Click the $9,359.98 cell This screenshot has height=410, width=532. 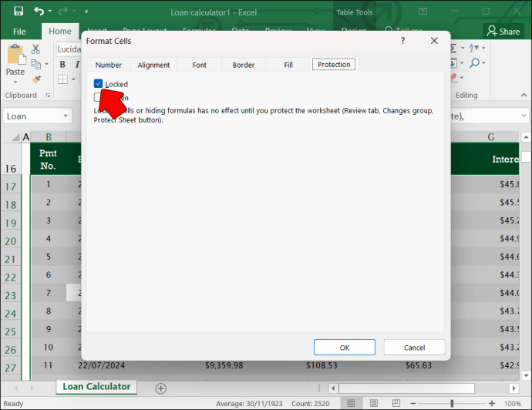click(224, 365)
